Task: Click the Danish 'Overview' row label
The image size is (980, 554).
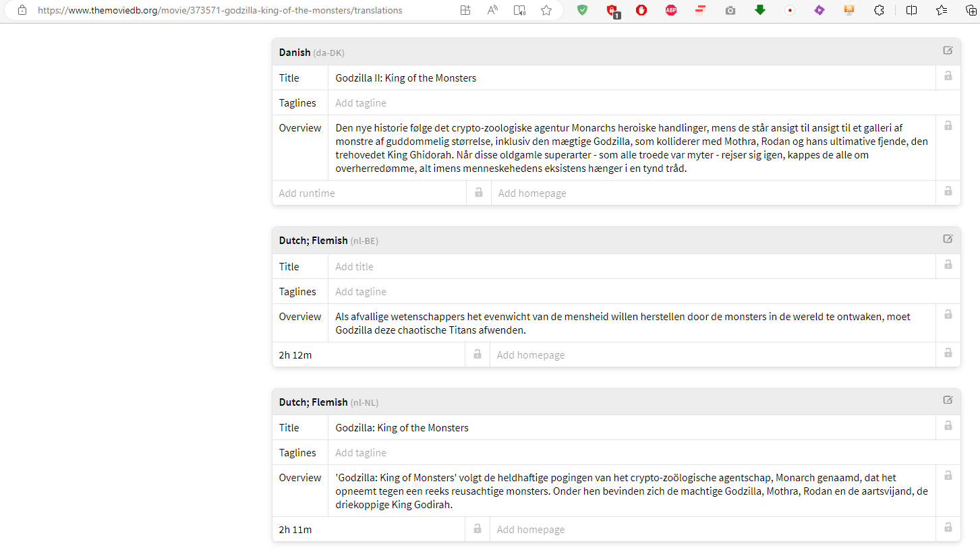Action: [300, 128]
